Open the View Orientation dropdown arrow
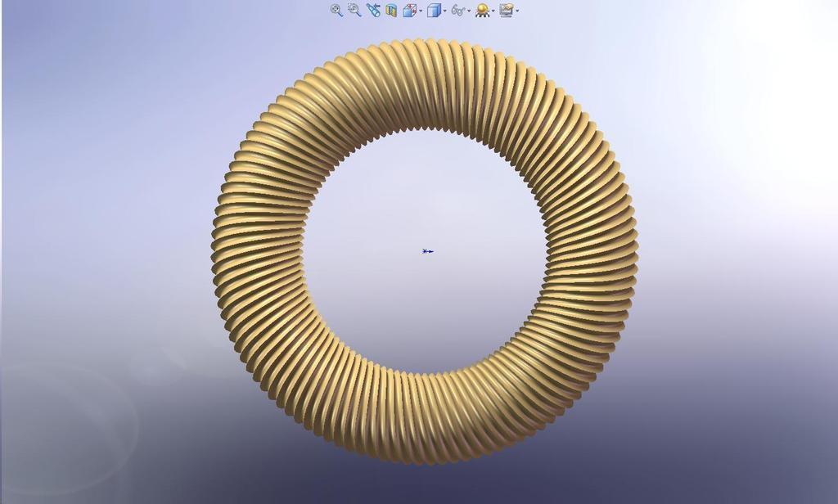This screenshot has height=504, width=838. pyautogui.click(x=421, y=11)
